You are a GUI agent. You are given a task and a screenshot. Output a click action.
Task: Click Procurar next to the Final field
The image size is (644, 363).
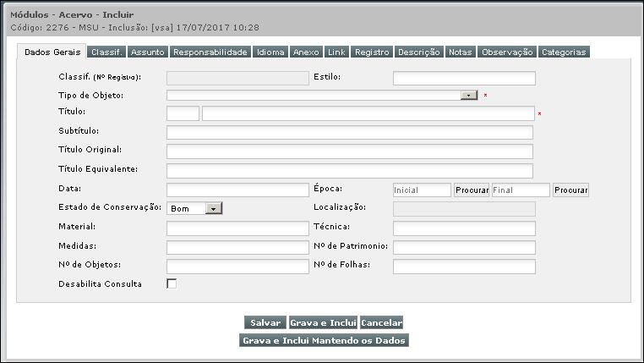coord(570,190)
